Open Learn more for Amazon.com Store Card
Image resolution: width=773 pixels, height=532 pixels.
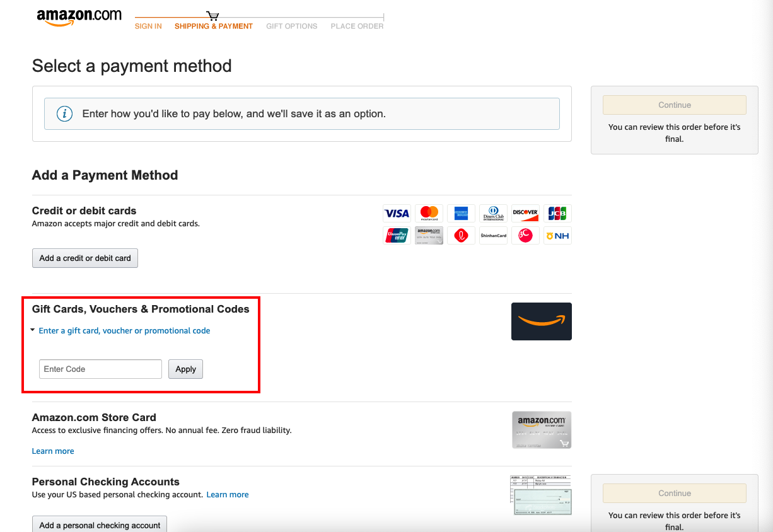(x=53, y=451)
